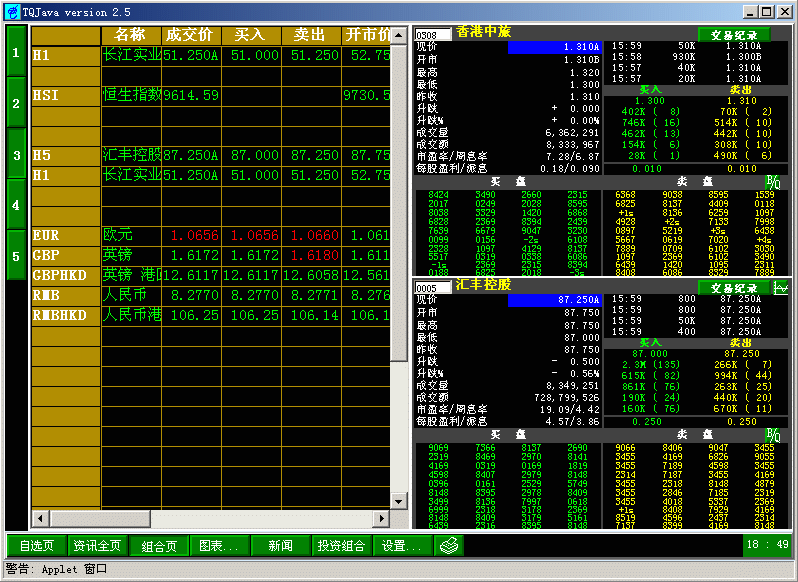This screenshot has height=582, width=798.
Task: Select the RMBHKD row code cell
Action: [66, 315]
